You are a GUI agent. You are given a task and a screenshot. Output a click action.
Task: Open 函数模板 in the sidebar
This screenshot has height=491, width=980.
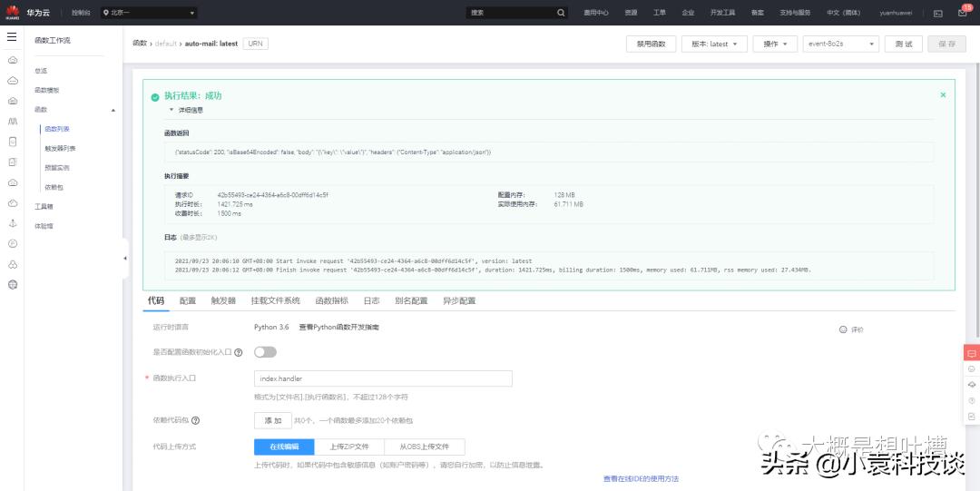[47, 91]
